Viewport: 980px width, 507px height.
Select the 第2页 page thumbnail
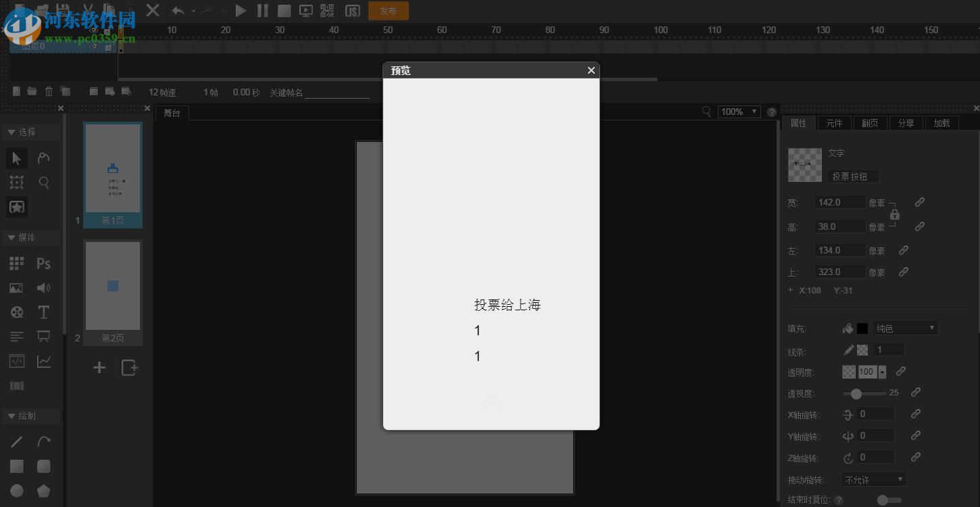pyautogui.click(x=112, y=286)
